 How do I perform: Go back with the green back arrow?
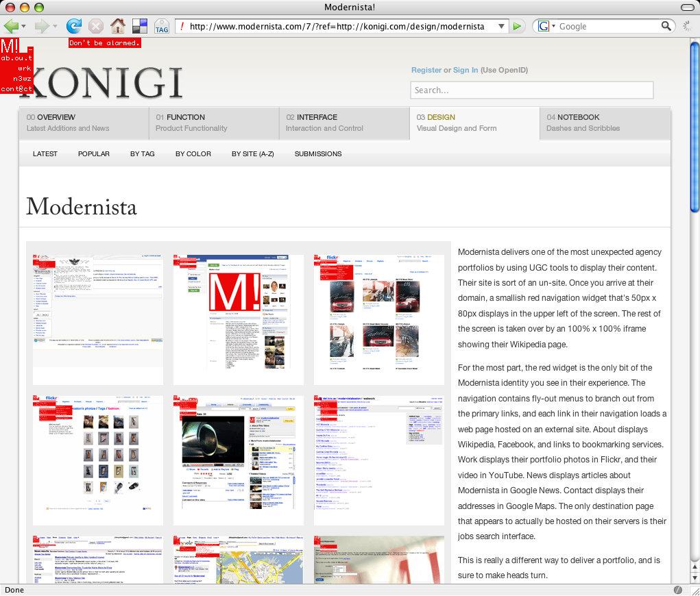click(x=11, y=26)
